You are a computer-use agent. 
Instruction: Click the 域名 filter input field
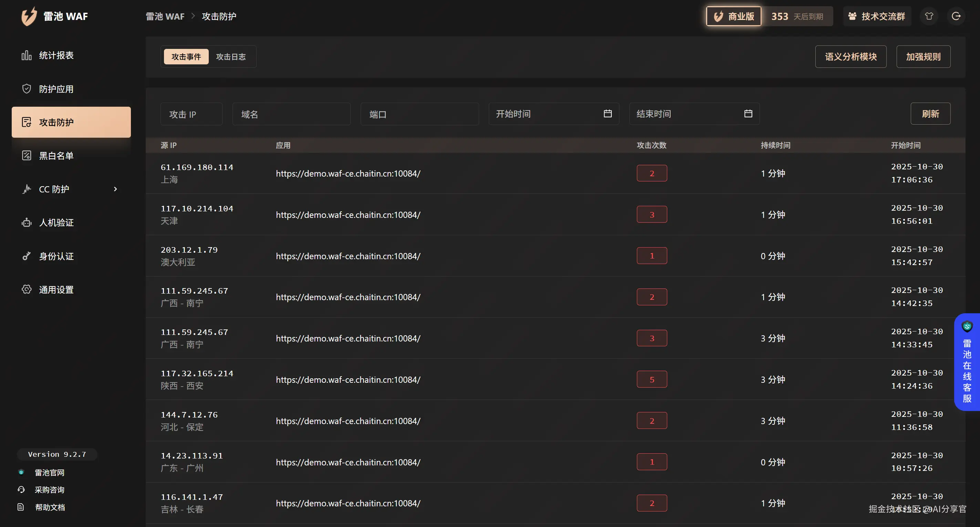291,114
